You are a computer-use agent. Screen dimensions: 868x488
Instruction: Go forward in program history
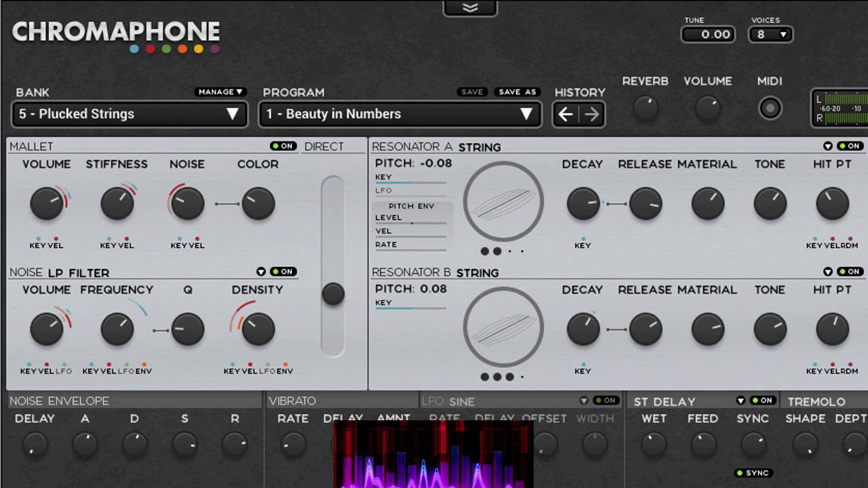point(592,115)
